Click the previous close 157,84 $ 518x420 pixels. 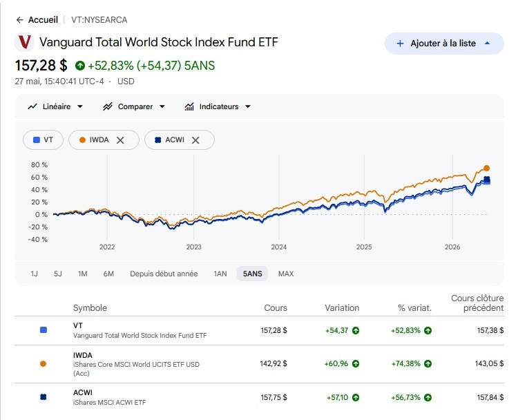point(490,397)
